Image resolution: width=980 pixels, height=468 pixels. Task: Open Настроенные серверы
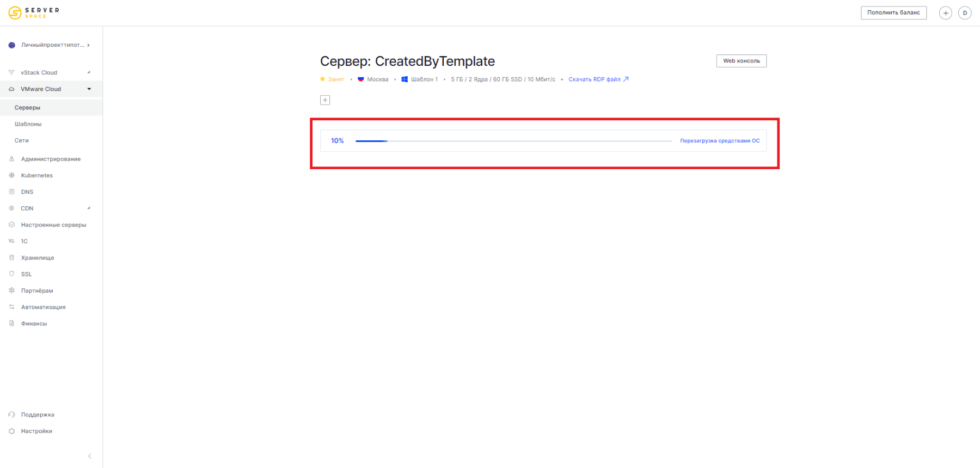[53, 225]
